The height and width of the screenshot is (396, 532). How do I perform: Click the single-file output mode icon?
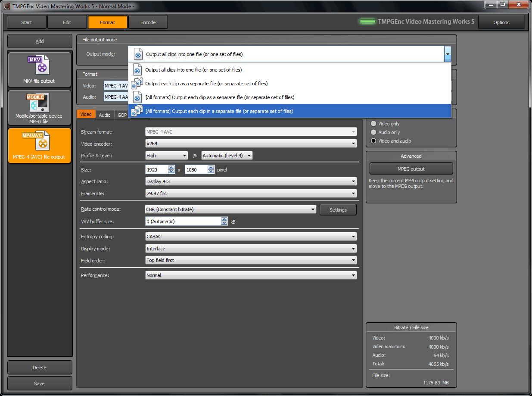pos(137,70)
